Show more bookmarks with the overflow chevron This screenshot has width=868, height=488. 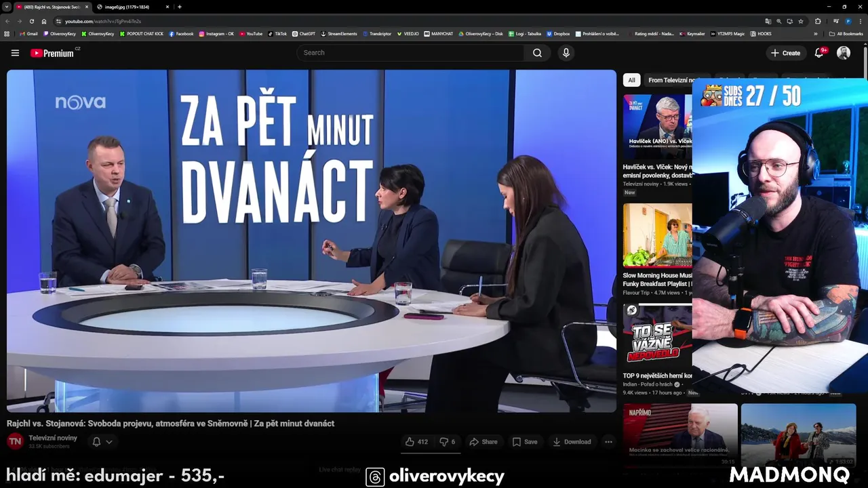click(x=816, y=33)
